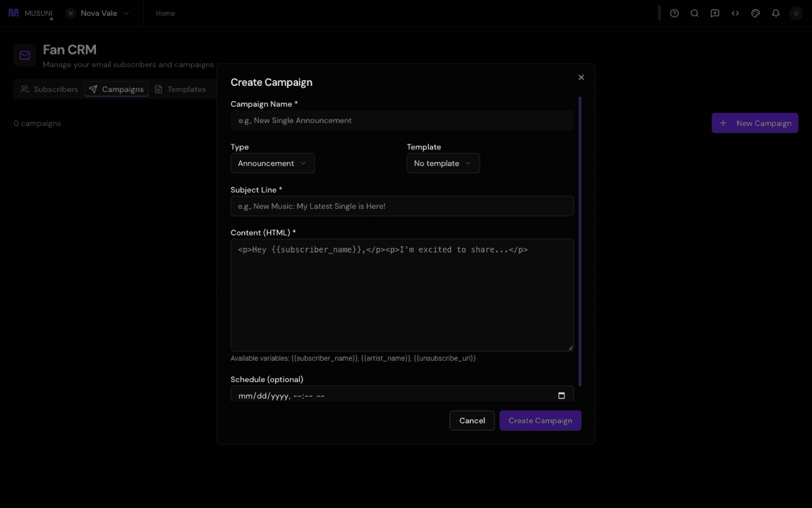
Task: Switch to the Subscribers tab
Action: tap(49, 89)
